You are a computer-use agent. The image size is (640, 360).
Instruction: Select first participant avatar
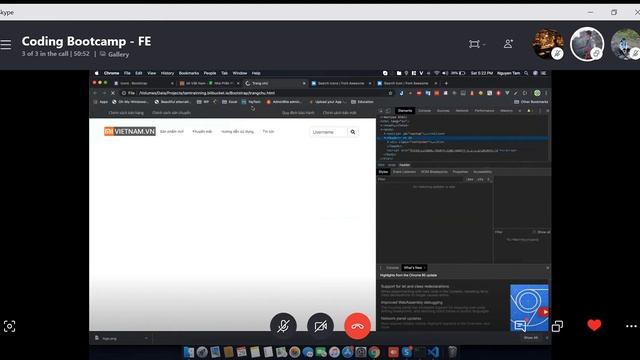pos(548,44)
